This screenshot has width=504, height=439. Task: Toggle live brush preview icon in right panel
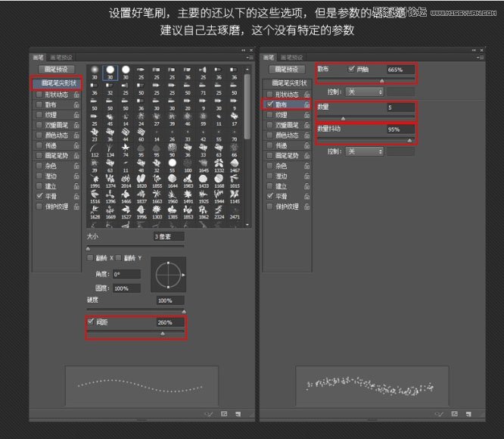click(x=439, y=414)
